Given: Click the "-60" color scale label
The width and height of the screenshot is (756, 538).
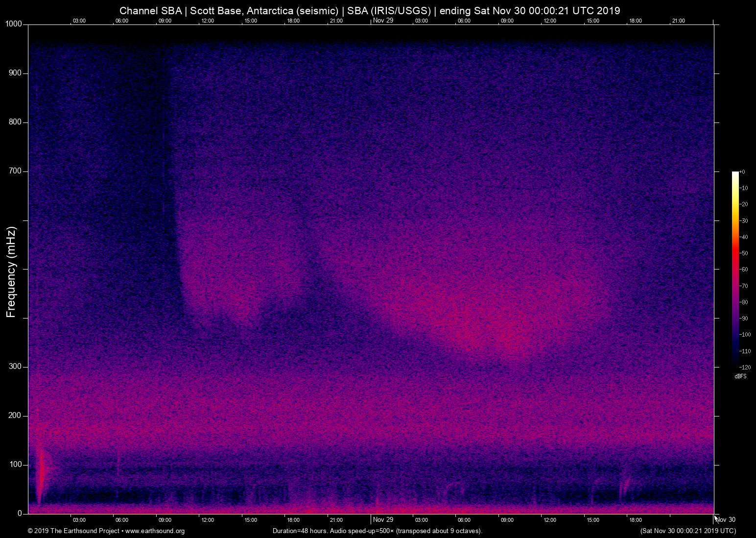Looking at the screenshot, I should [744, 269].
